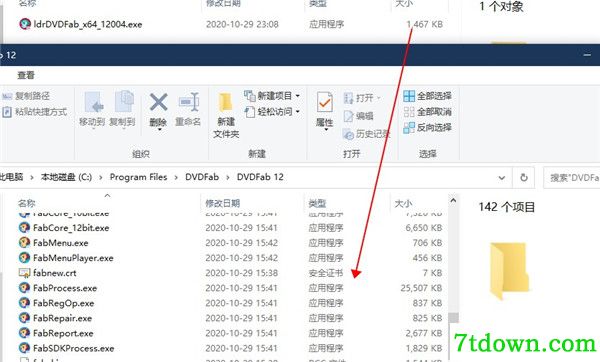
Task: Open the View (查看) ribbon tab
Action: [x=26, y=75]
